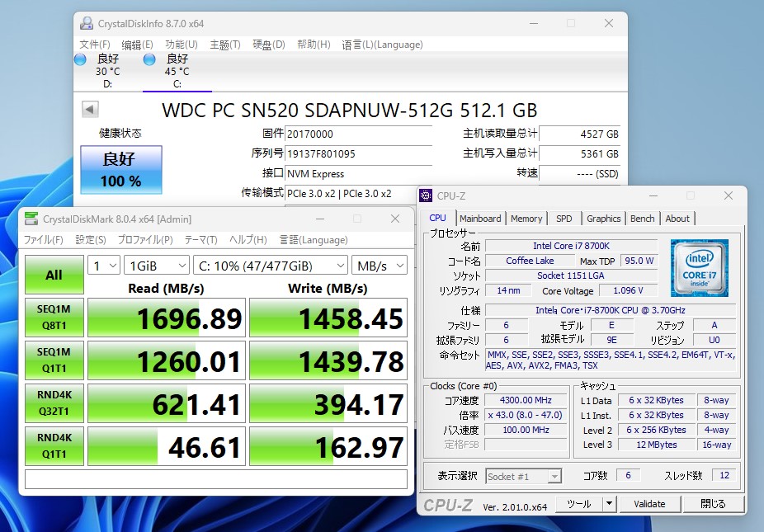Click RND4K Q32T1 read result 621.41
The image size is (764, 532).
(167, 403)
